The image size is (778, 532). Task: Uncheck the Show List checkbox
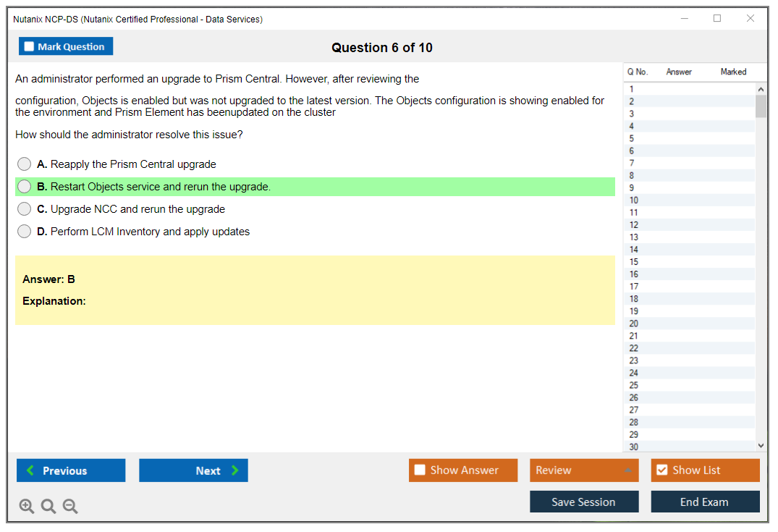[x=661, y=470]
